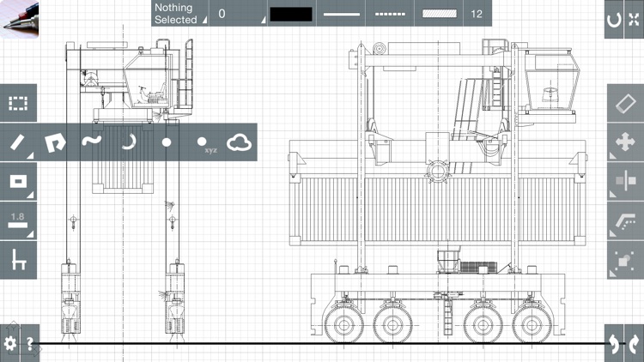644x362 pixels.
Task: Pick the freehand spline curve tool
Action: pyautogui.click(x=92, y=141)
